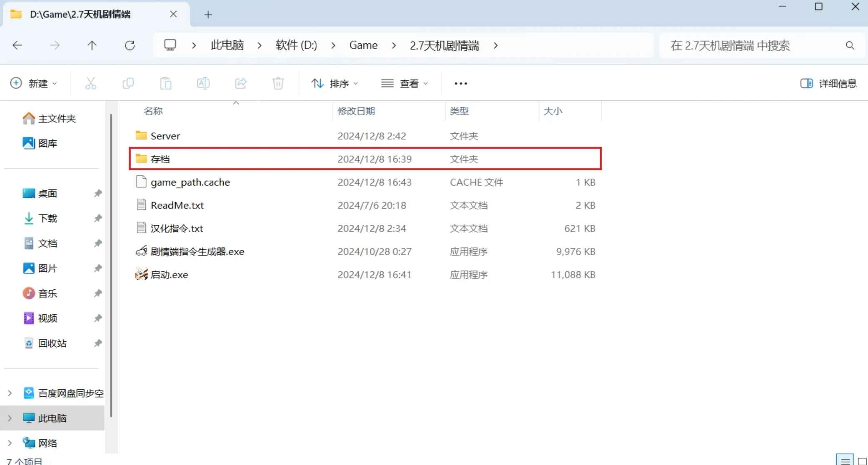
Task: Toggle the 详细信息 details pane
Action: [x=829, y=83]
